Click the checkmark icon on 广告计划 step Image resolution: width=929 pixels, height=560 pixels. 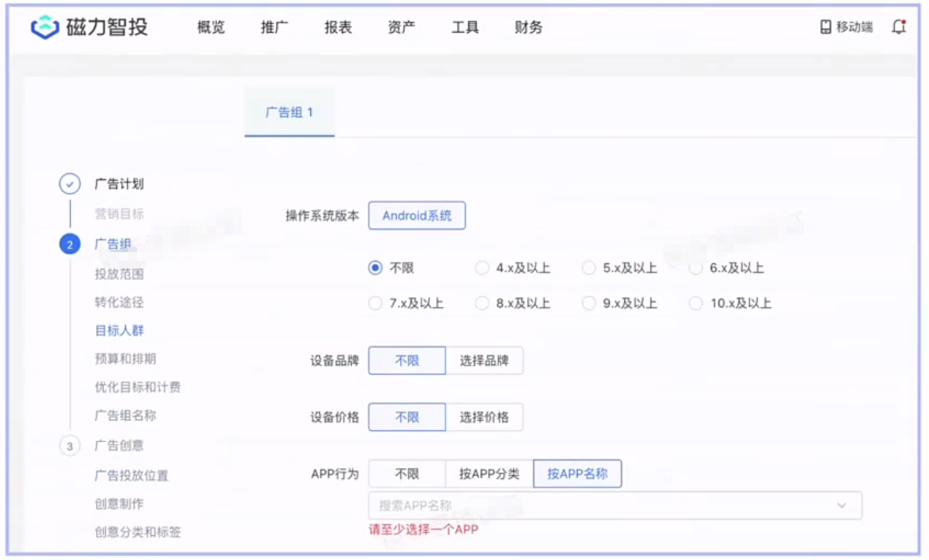(69, 183)
